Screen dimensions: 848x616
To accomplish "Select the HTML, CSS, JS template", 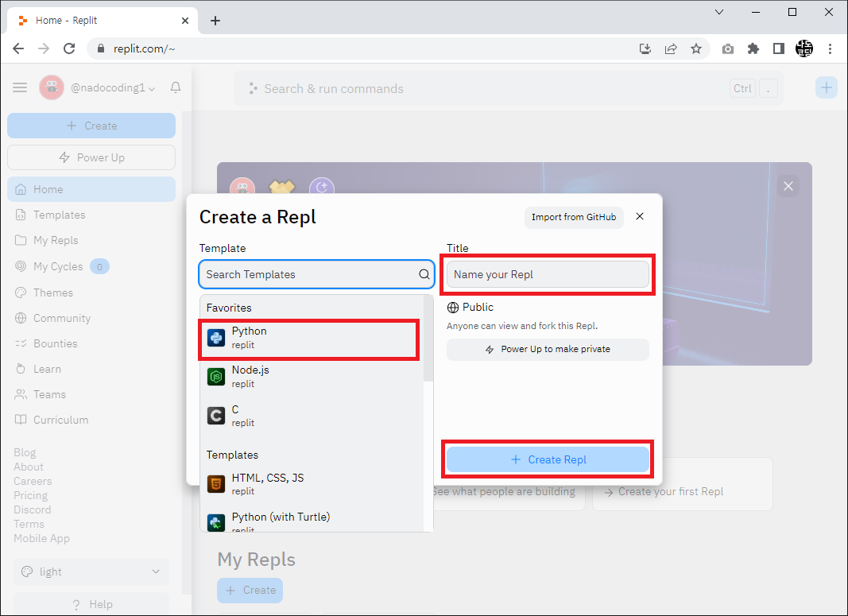I will coord(312,484).
